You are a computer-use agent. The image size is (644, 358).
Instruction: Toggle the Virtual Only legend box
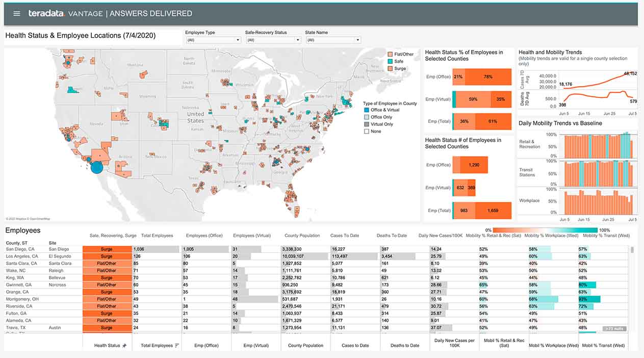tap(366, 124)
